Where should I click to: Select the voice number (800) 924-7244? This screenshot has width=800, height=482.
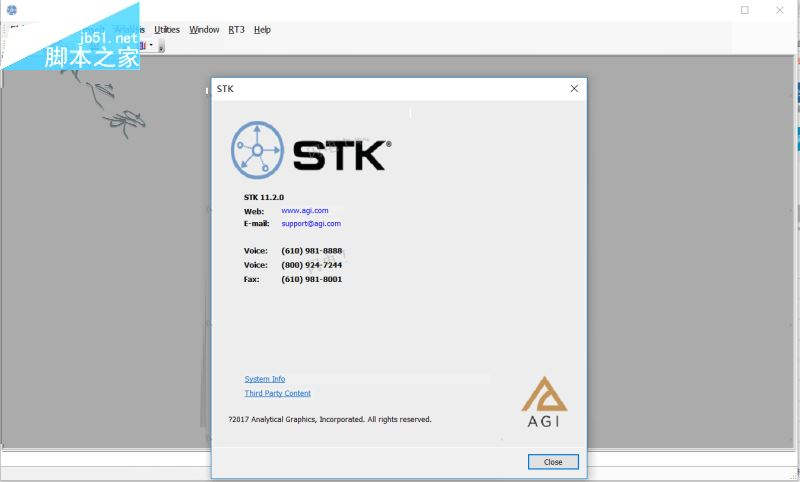tap(312, 265)
